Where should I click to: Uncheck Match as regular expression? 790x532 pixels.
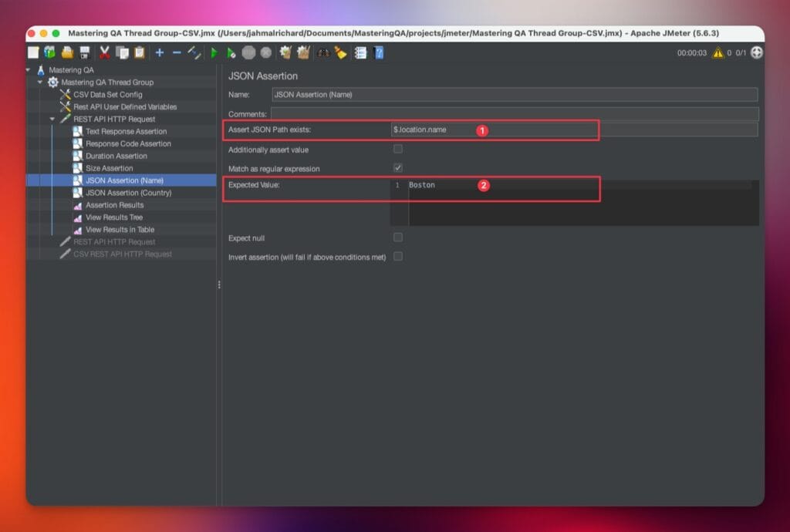click(398, 167)
